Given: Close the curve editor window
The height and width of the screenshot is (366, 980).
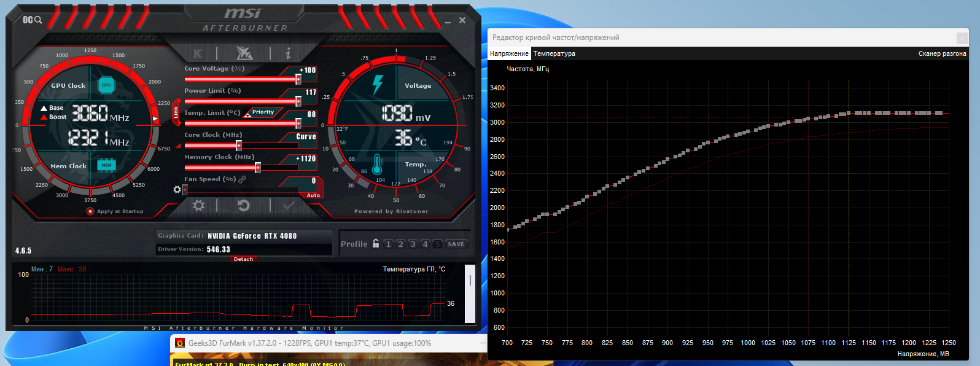Looking at the screenshot, I should pos(962,37).
